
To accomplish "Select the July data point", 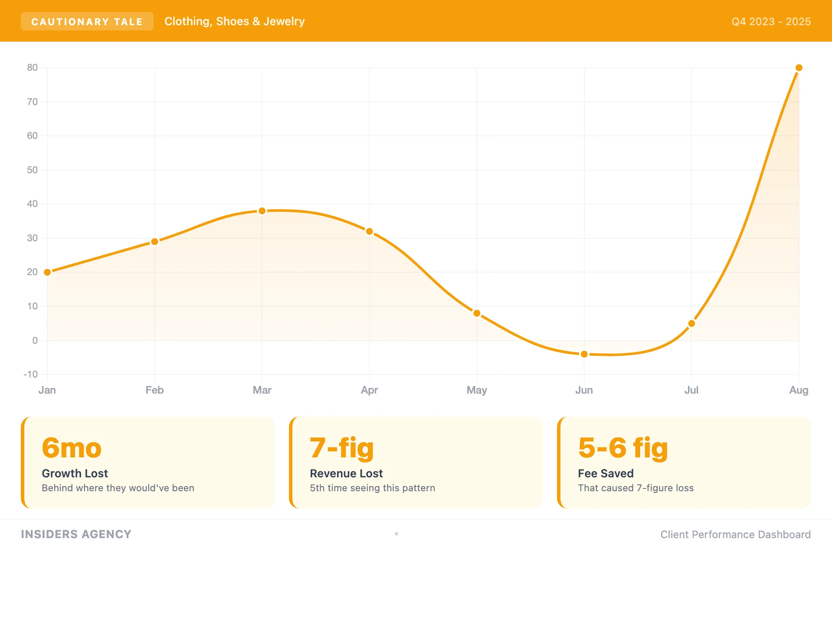I will click(x=691, y=323).
